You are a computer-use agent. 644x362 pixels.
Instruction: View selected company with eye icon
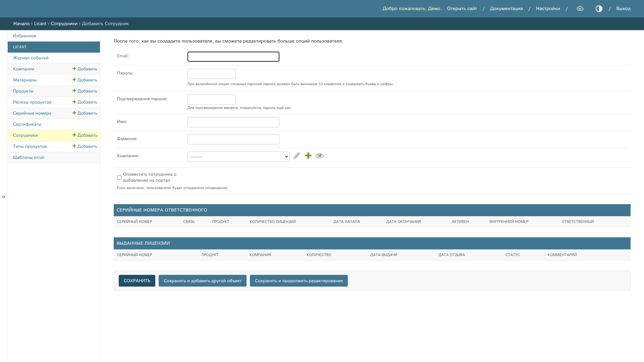click(320, 156)
